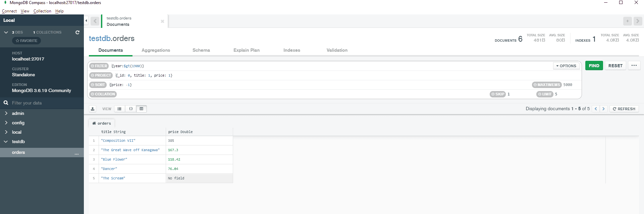Viewport: 644px width, 214px height.
Task: Click the RESET query button
Action: (615, 66)
